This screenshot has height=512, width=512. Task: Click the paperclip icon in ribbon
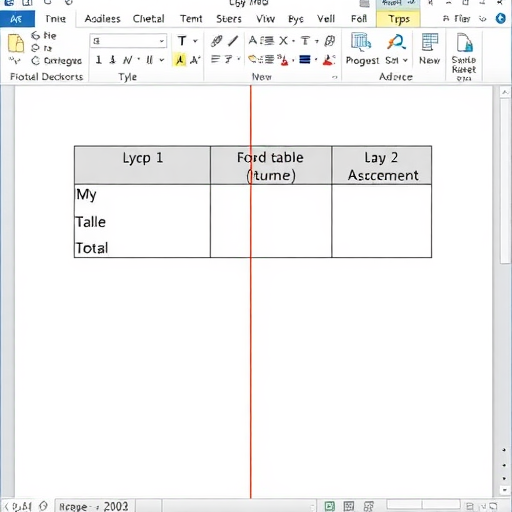(x=217, y=41)
